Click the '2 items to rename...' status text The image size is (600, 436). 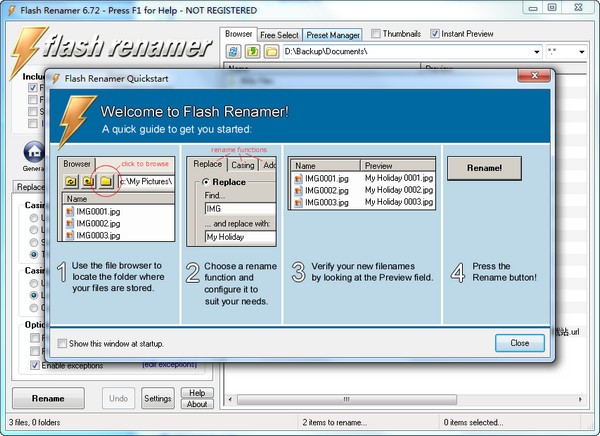pos(334,422)
